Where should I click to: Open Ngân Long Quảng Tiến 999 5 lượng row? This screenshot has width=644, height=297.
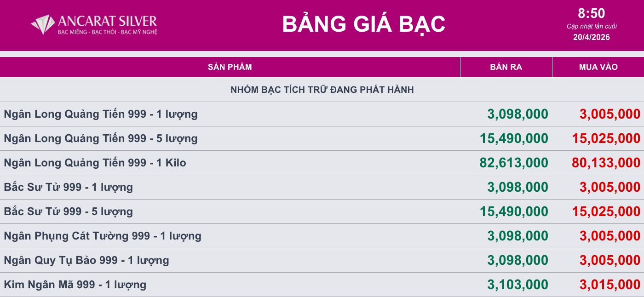(x=101, y=138)
